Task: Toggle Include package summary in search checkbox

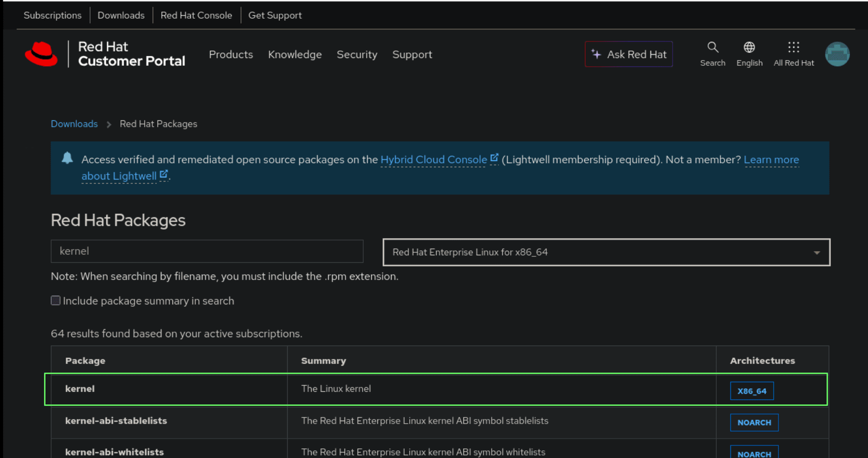Action: [x=56, y=301]
